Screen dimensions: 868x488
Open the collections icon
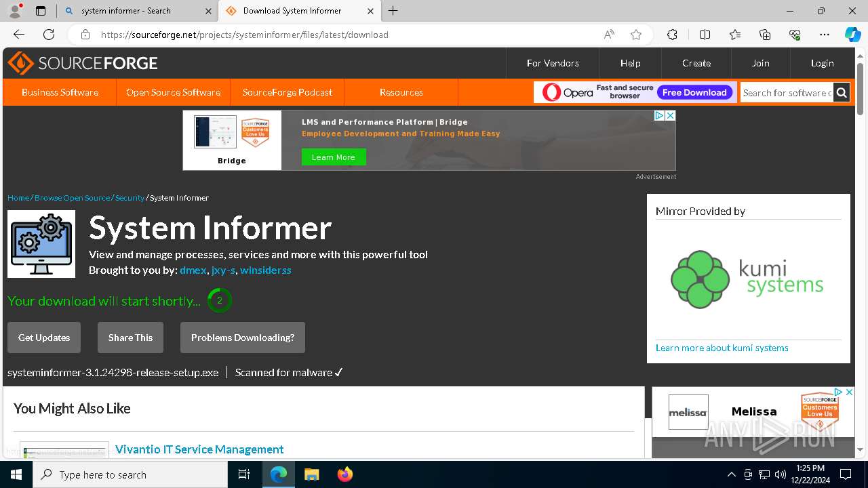765,35
